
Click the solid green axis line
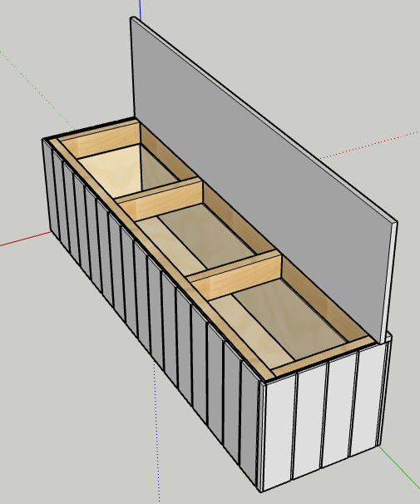[399, 466]
